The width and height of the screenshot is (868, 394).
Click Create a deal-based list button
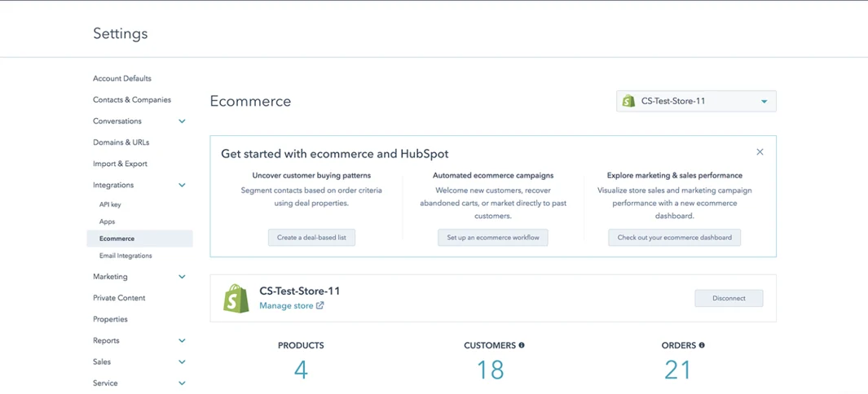311,238
